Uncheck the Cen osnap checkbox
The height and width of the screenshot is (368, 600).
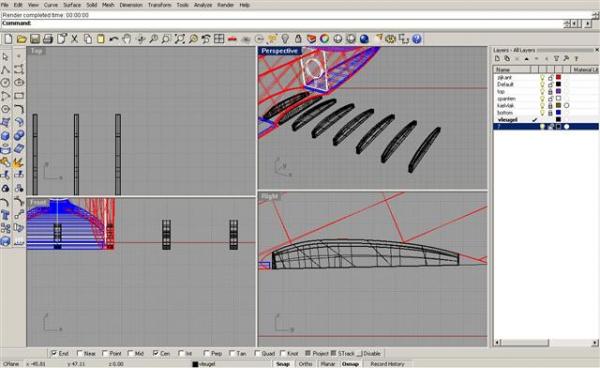(155, 353)
